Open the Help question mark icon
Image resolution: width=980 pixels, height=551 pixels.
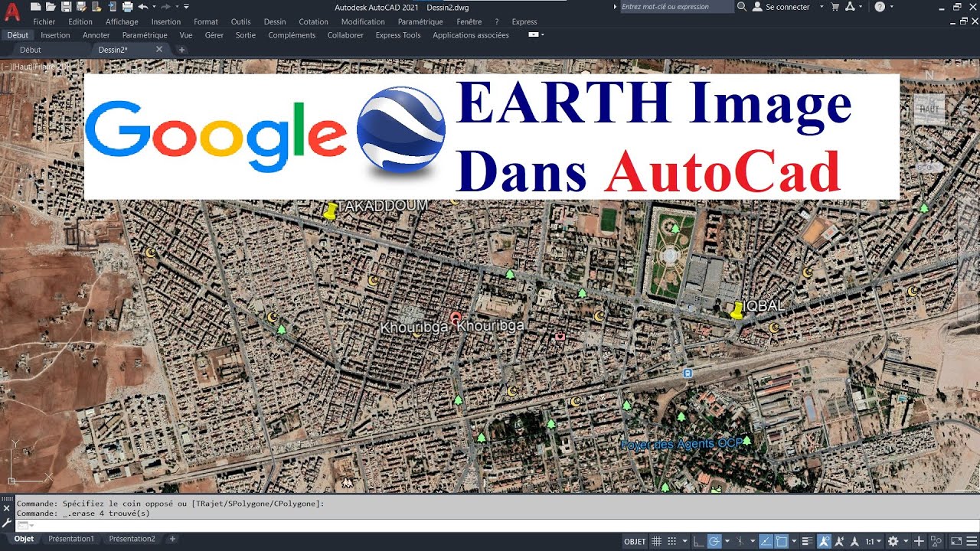[x=880, y=7]
